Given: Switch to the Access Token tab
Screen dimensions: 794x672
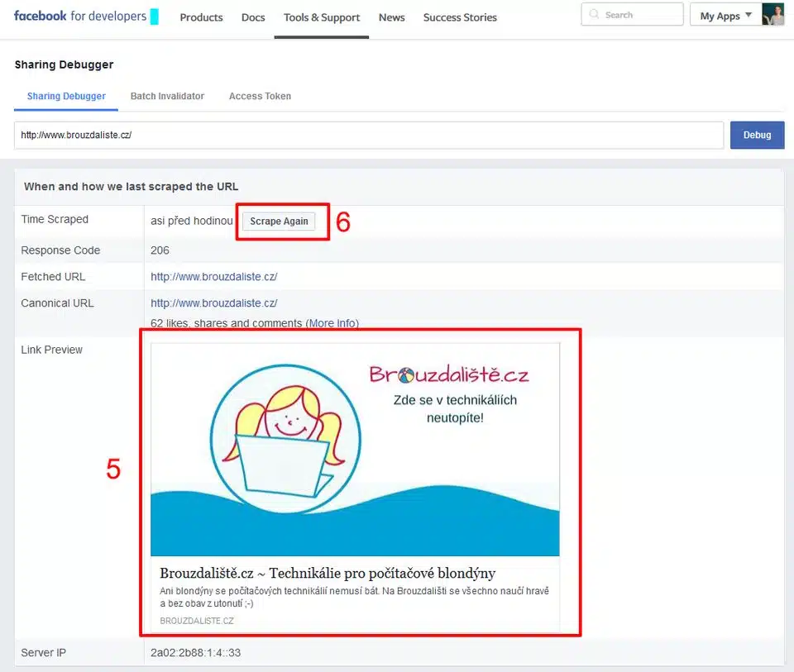Looking at the screenshot, I should coord(260,96).
